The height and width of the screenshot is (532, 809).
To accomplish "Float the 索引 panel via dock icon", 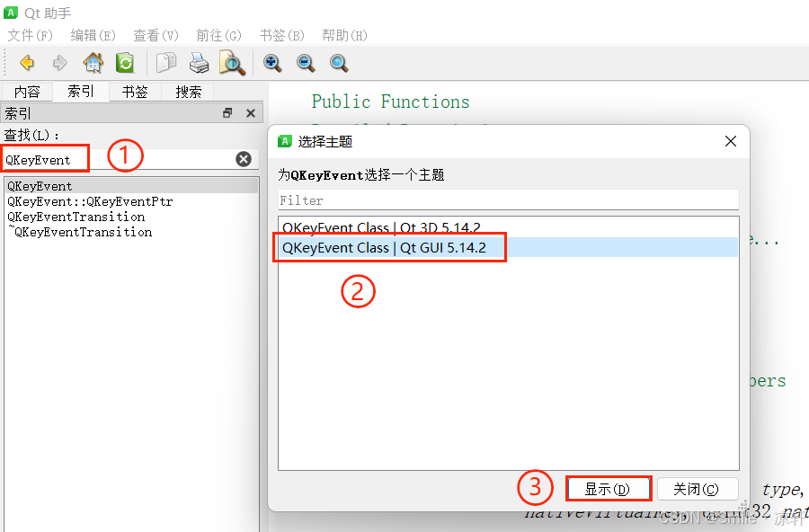I will (x=227, y=113).
